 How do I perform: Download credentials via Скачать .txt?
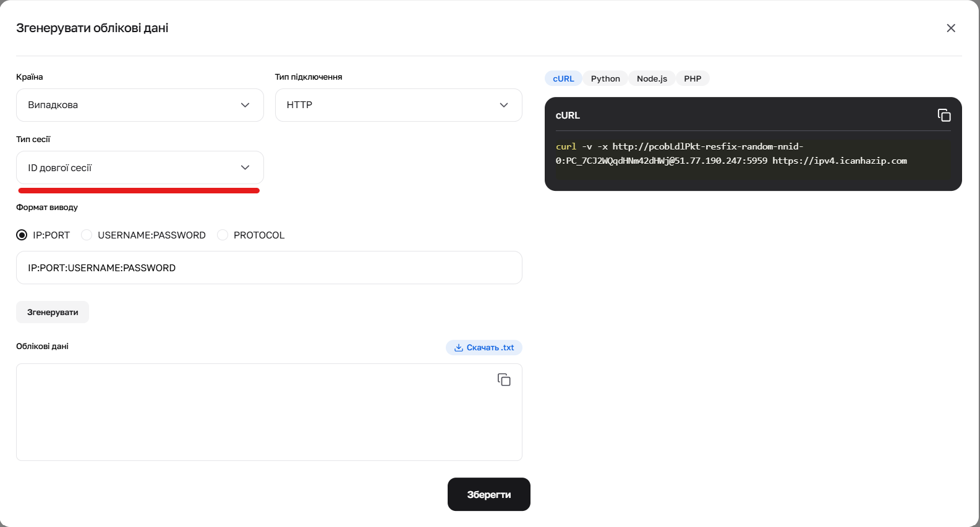[x=484, y=348]
